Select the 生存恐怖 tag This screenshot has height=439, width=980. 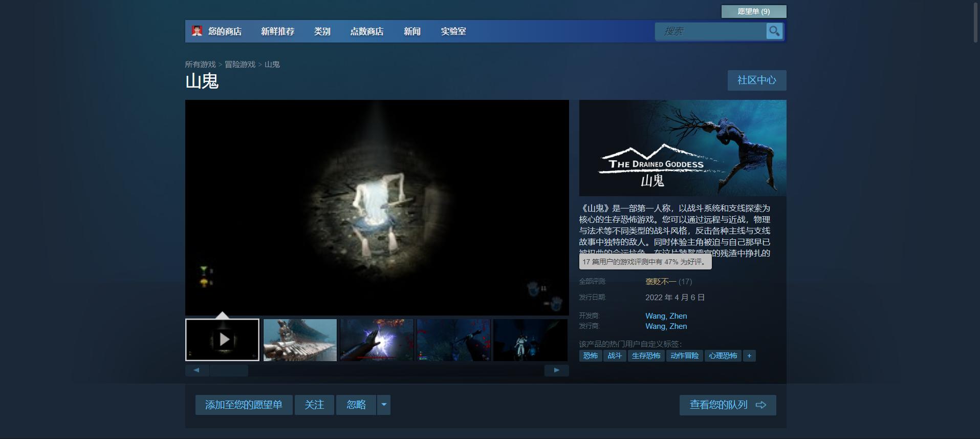coord(646,356)
